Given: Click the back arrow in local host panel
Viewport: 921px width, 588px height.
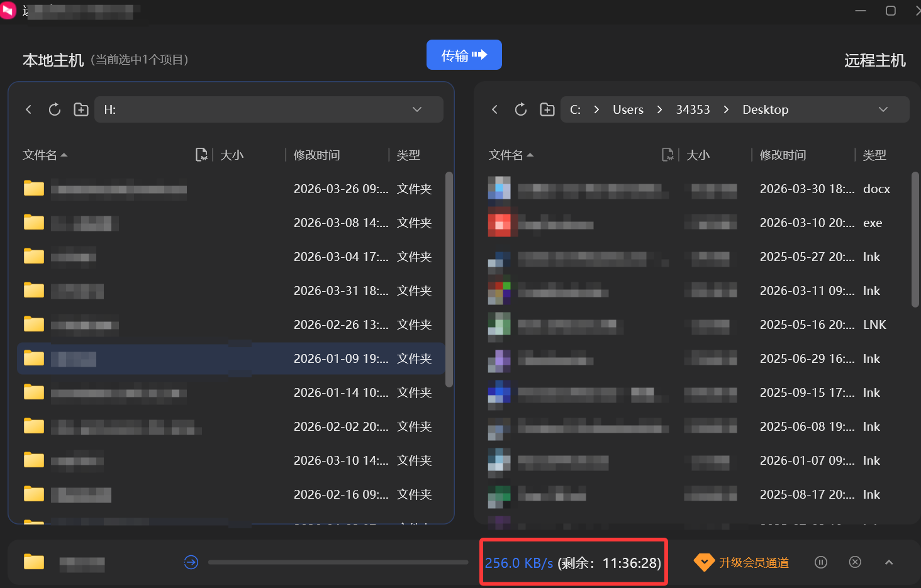Looking at the screenshot, I should point(28,109).
